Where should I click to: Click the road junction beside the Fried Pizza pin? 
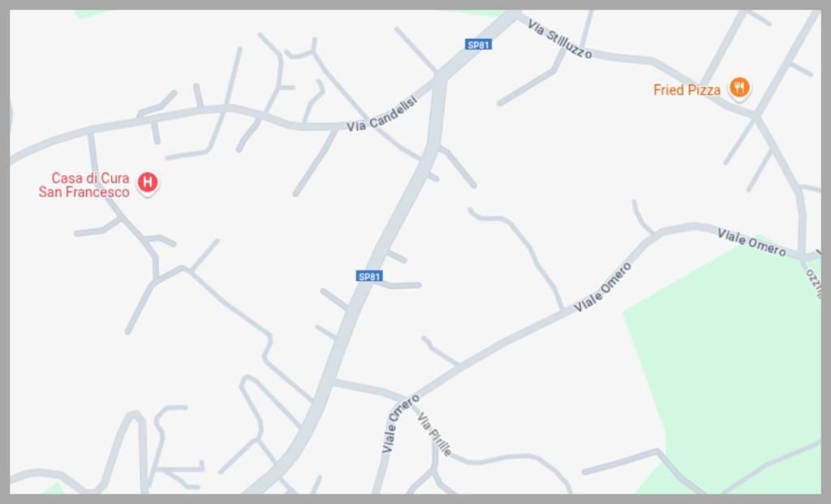click(758, 117)
